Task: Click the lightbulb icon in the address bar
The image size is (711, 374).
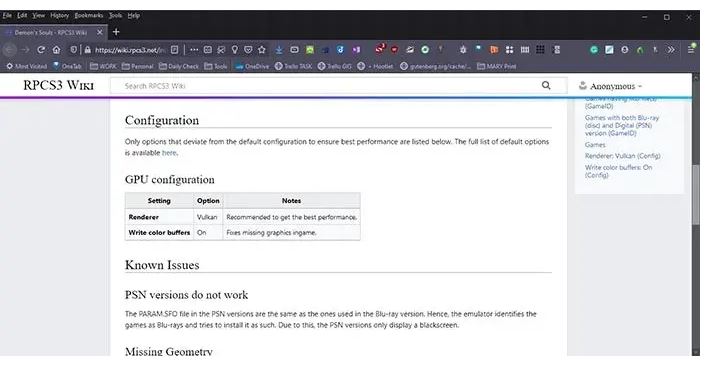Action: (x=235, y=50)
